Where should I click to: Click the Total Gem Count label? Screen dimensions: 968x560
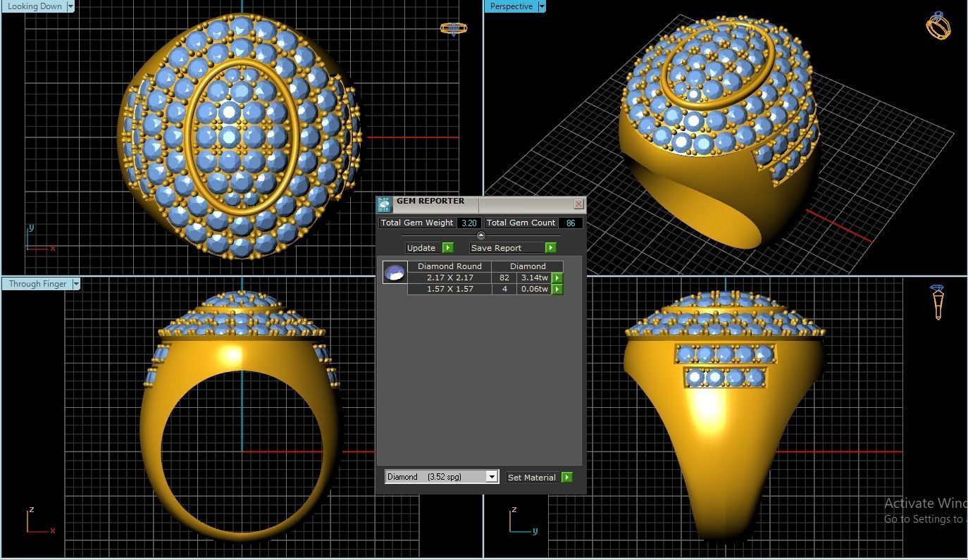[521, 223]
